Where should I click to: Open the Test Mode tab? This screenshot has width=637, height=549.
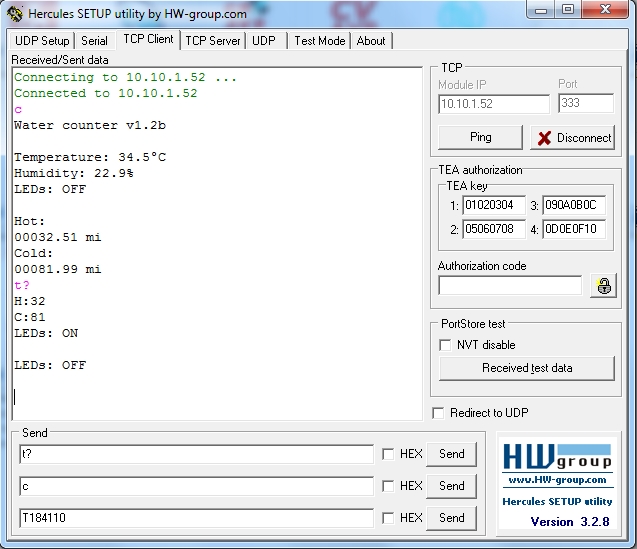pyautogui.click(x=319, y=41)
